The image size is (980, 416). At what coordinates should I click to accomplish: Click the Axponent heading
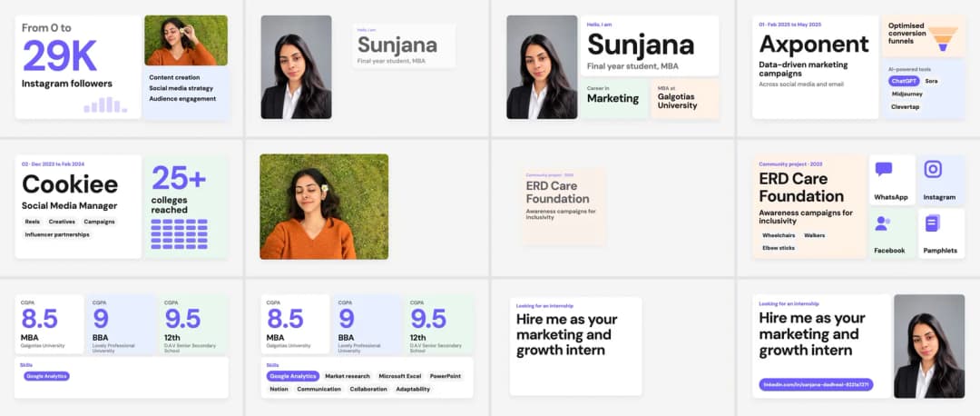tap(814, 44)
